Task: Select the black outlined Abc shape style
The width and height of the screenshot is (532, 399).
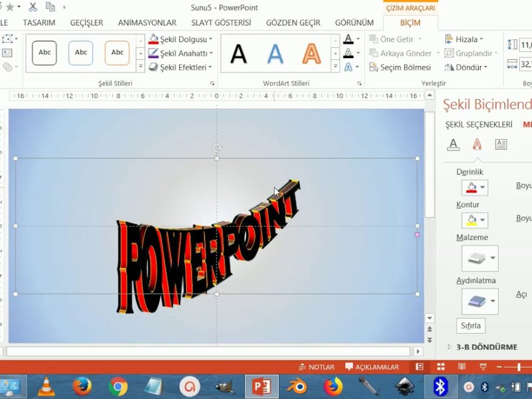Action: coord(45,53)
